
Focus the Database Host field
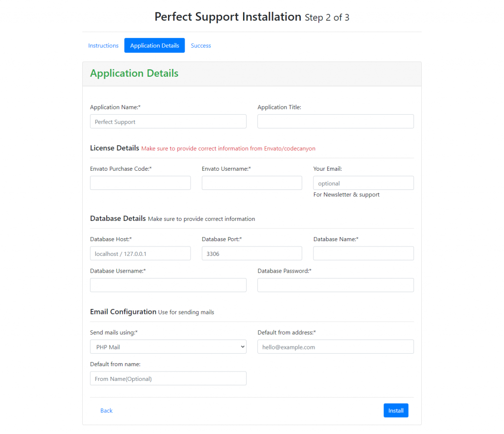pos(140,253)
